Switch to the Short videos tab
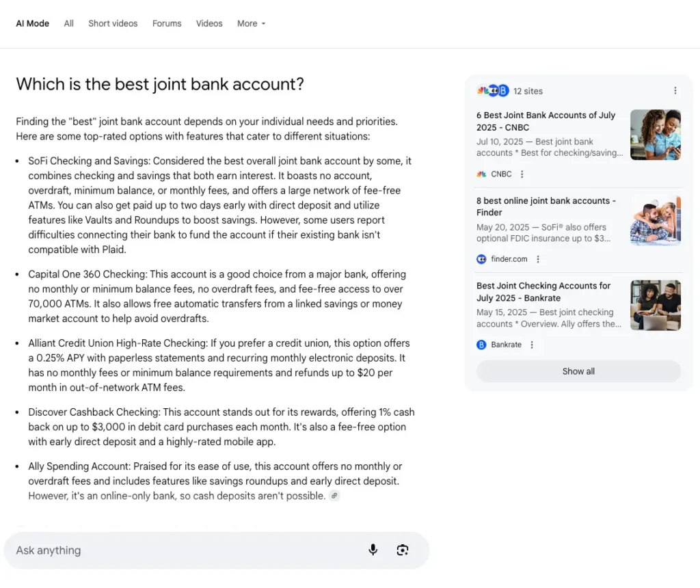 tap(113, 24)
